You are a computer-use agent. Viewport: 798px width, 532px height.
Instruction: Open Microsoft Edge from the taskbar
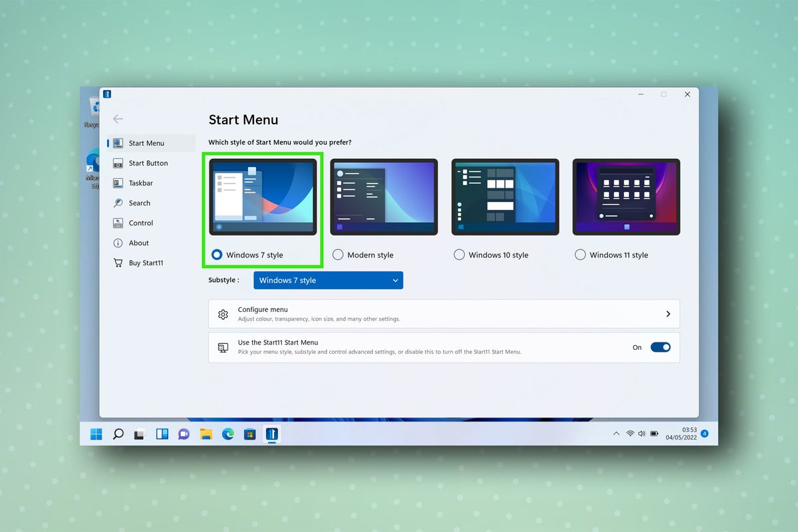pos(227,434)
